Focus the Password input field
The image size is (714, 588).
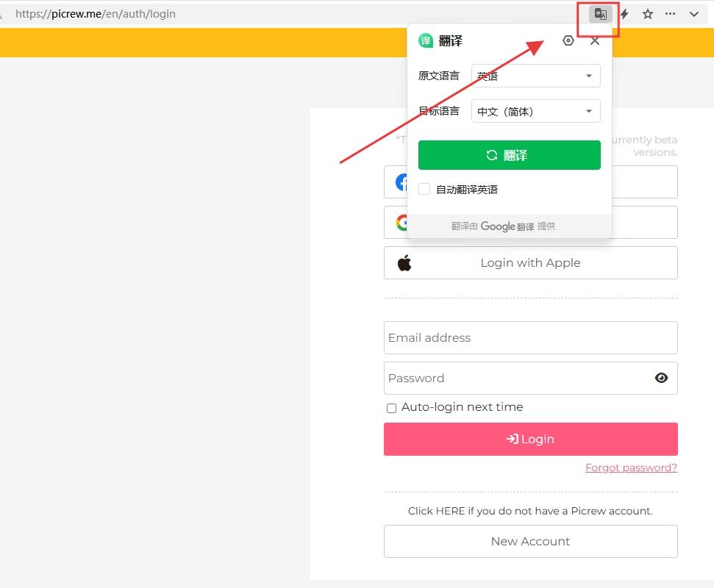coord(531,379)
